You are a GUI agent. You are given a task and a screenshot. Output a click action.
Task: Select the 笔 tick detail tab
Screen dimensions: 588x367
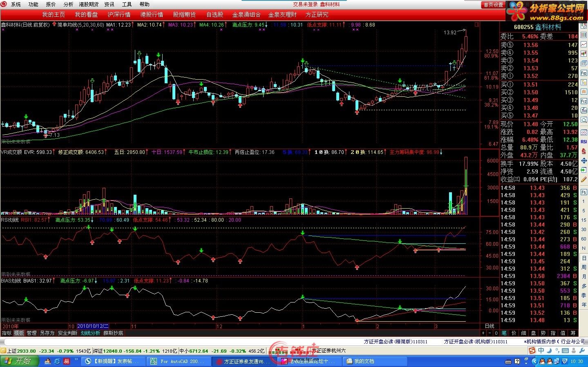coord(504,333)
